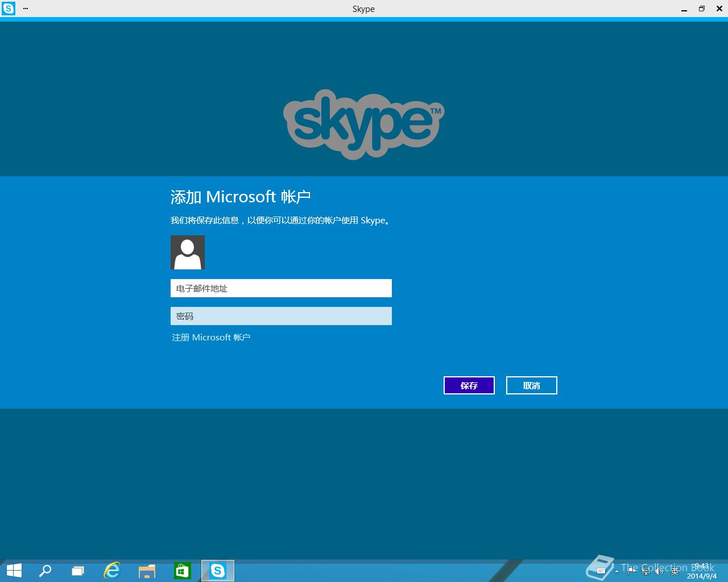
Task: Open the Windows Start button
Action: 14,571
